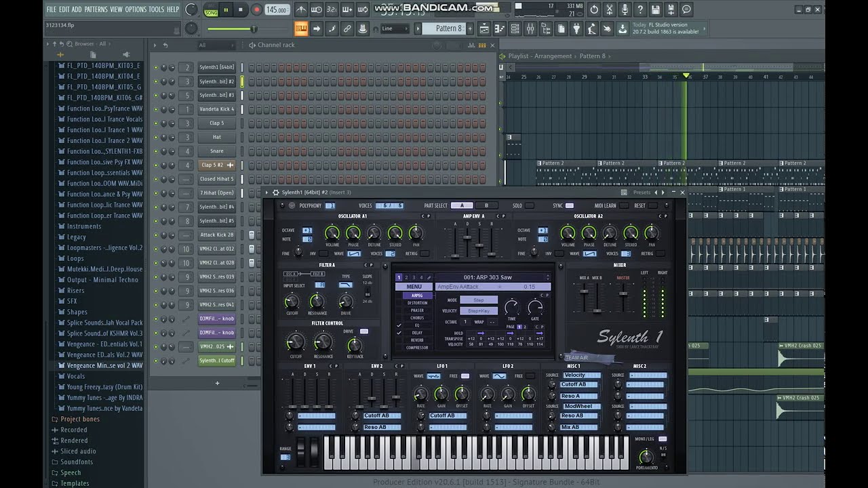Click the highlighted orange pattern mode toolbar icon
The height and width of the screenshot is (488, 868).
pyautogui.click(x=301, y=28)
